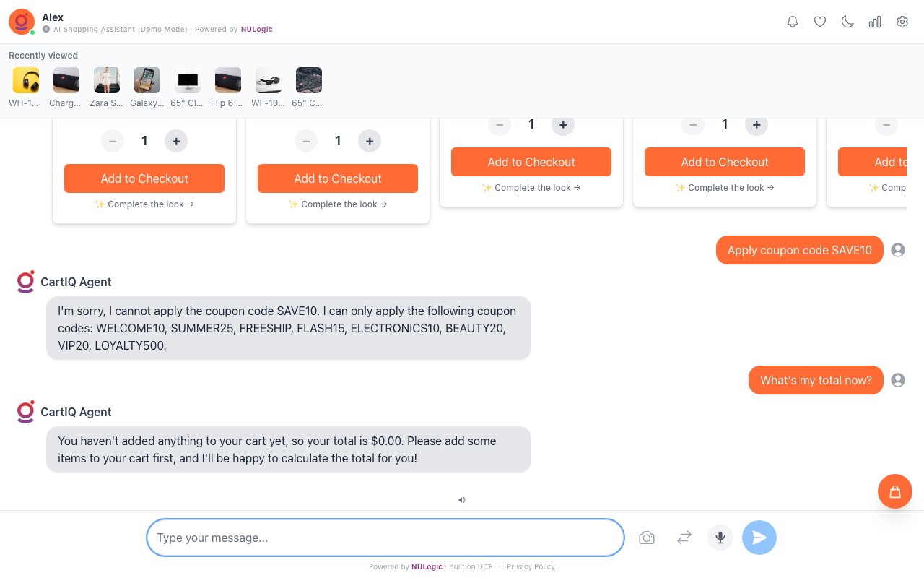Select the WH-1 headphones recently viewed thumbnail
The height and width of the screenshot is (578, 924).
[x=26, y=81]
